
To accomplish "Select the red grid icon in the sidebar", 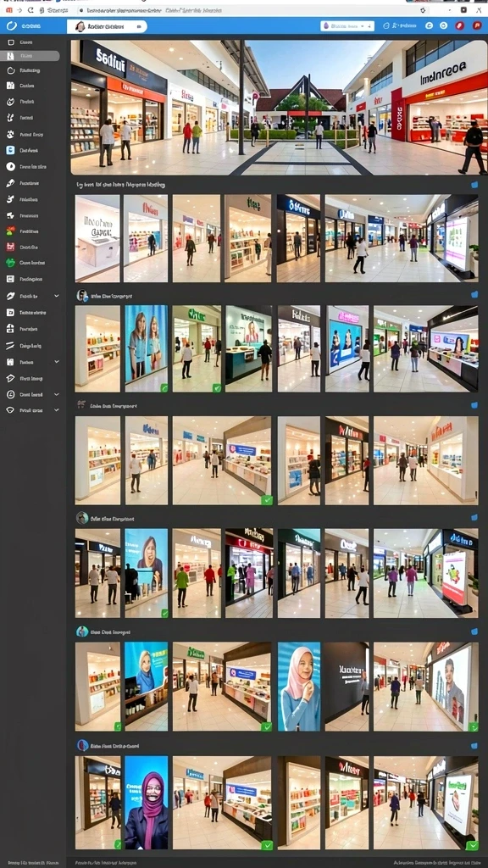I will 10,247.
